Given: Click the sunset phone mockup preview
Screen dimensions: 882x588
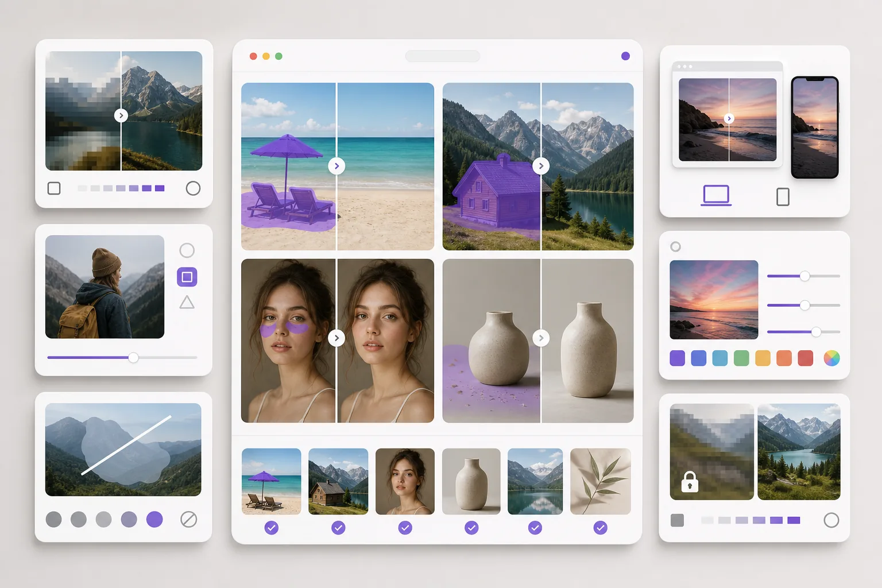Looking at the screenshot, I should 815,127.
